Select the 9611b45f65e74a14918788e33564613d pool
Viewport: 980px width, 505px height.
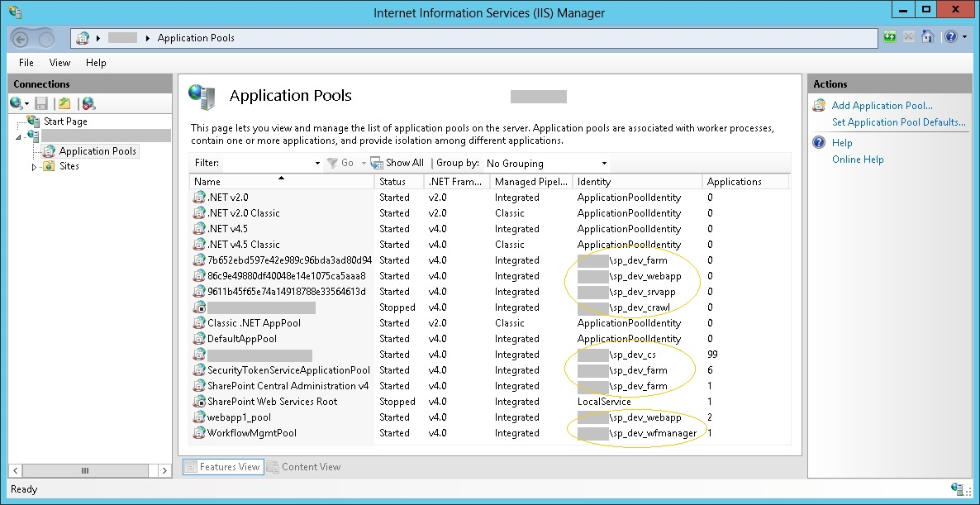(x=287, y=292)
